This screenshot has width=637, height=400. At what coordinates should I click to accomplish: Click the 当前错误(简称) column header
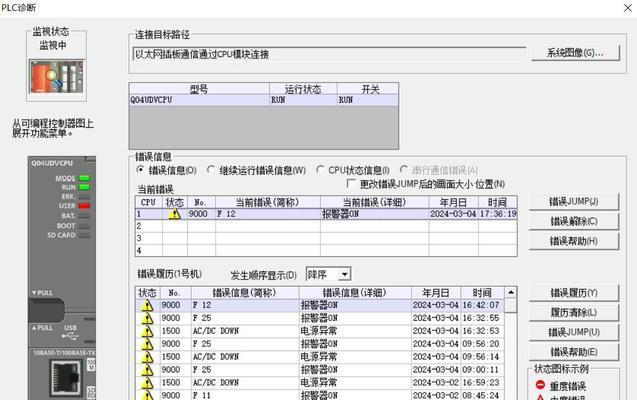tap(268, 202)
